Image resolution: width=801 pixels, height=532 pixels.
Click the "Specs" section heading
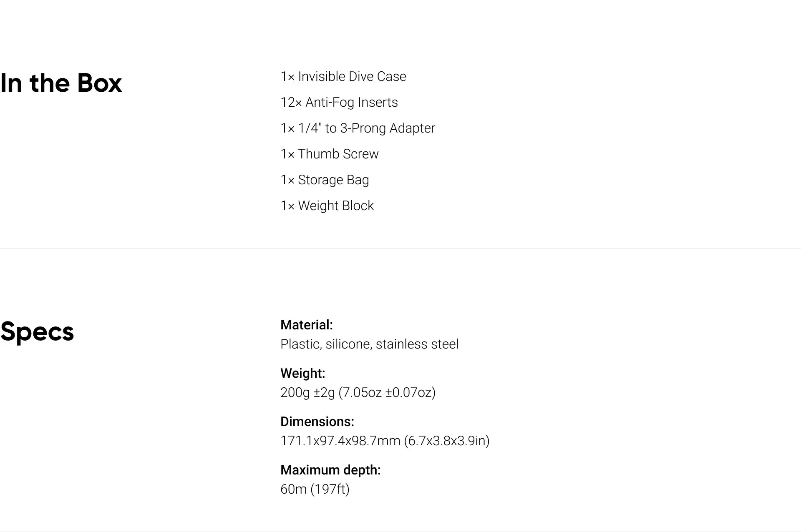click(37, 332)
